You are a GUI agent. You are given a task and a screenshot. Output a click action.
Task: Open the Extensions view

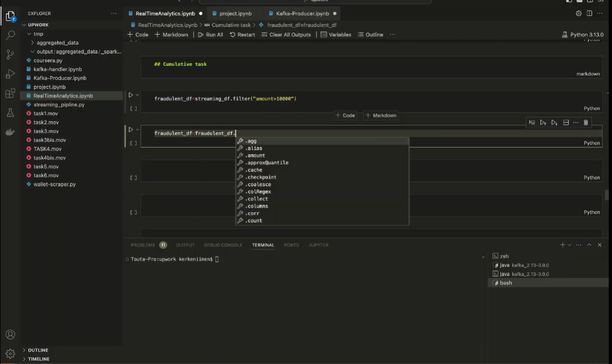[10, 94]
